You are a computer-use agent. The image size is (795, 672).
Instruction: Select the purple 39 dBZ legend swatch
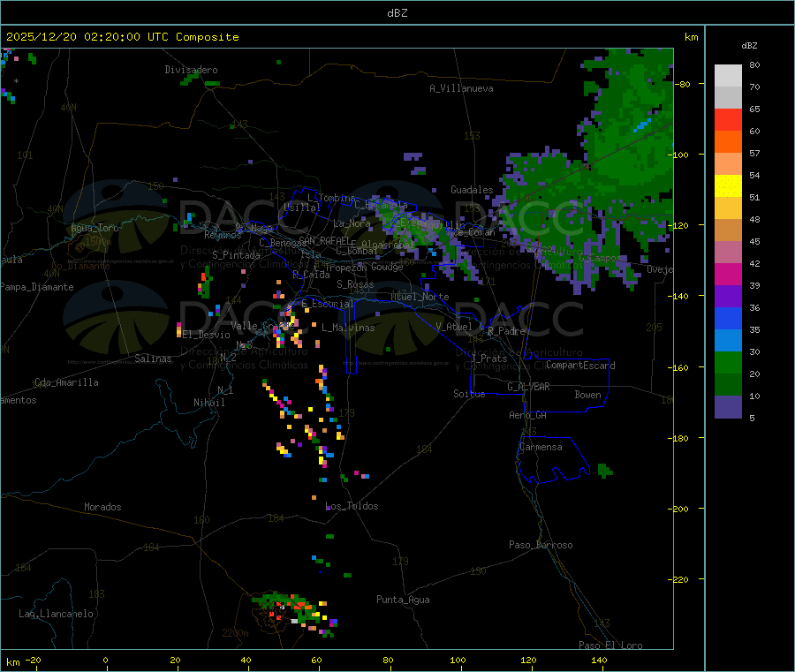click(x=728, y=297)
